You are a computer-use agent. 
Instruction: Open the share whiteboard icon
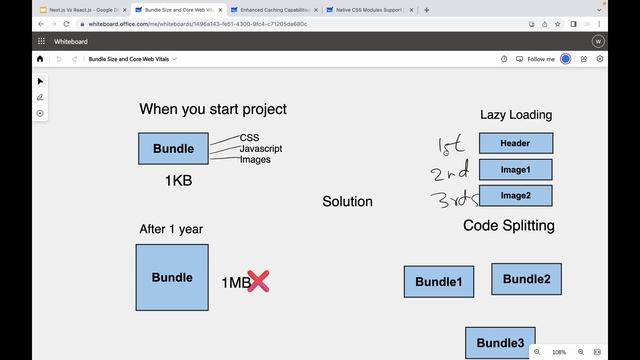(x=584, y=59)
